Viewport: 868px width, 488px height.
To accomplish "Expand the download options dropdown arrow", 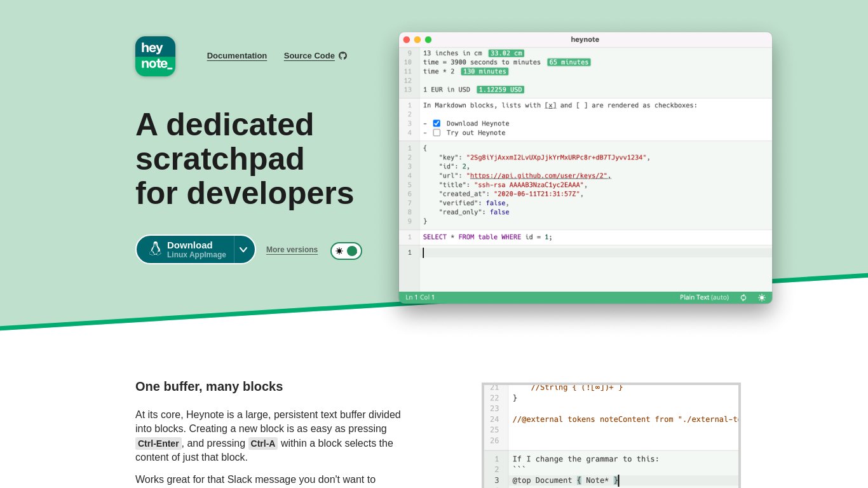I will click(244, 250).
